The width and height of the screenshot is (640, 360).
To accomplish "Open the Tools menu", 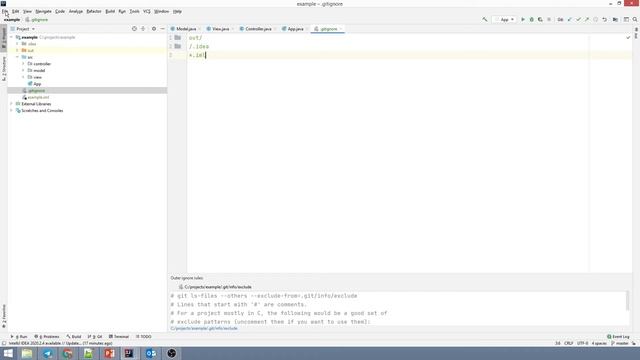I will coord(134,11).
